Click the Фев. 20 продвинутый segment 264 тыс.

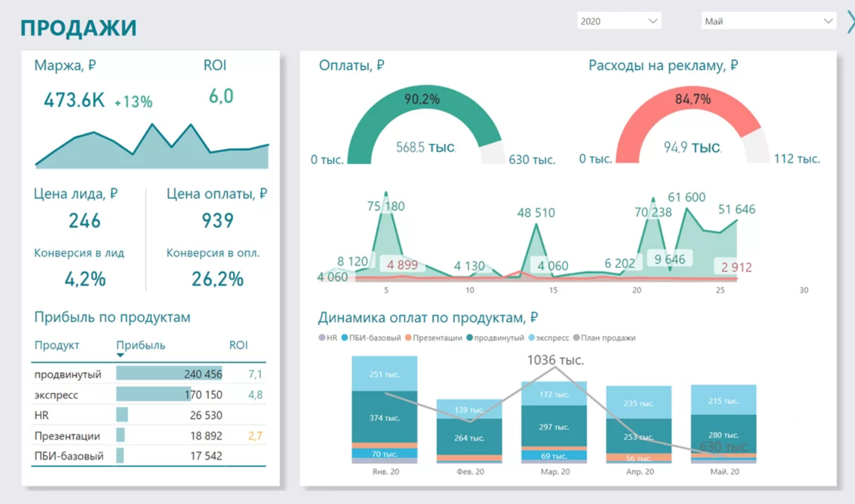[x=469, y=437]
